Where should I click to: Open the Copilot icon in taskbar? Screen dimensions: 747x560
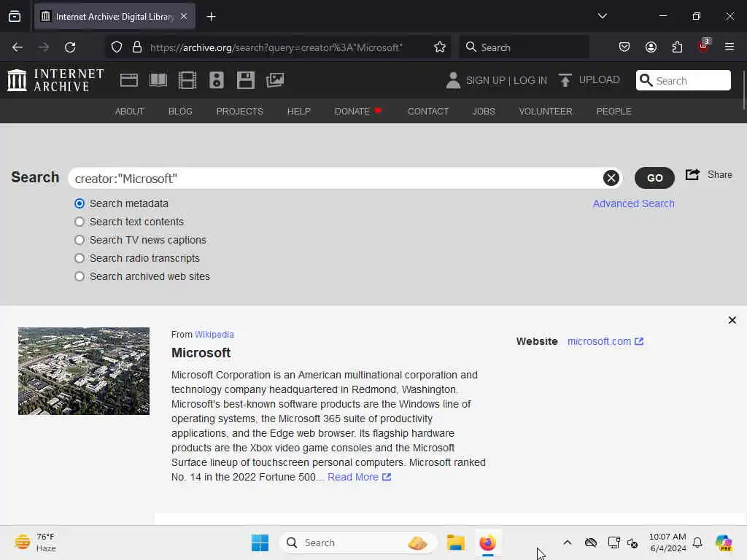(724, 542)
